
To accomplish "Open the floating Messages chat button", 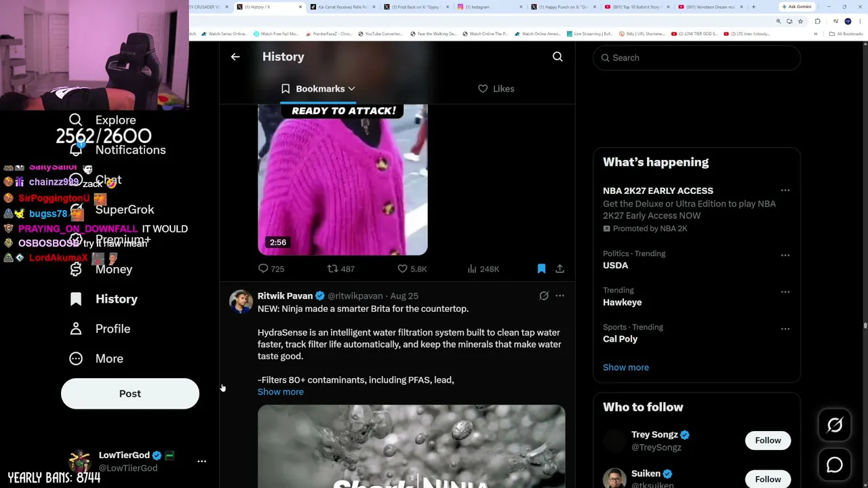I will coord(835,465).
